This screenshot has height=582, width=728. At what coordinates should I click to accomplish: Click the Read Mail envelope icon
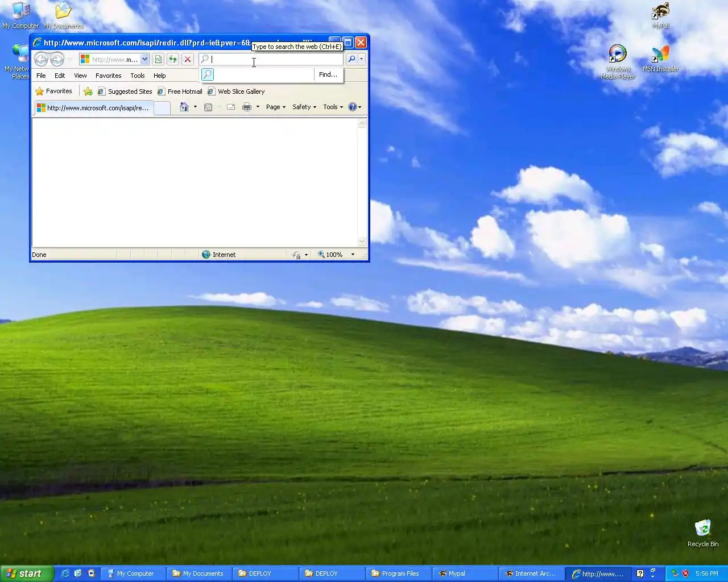230,107
